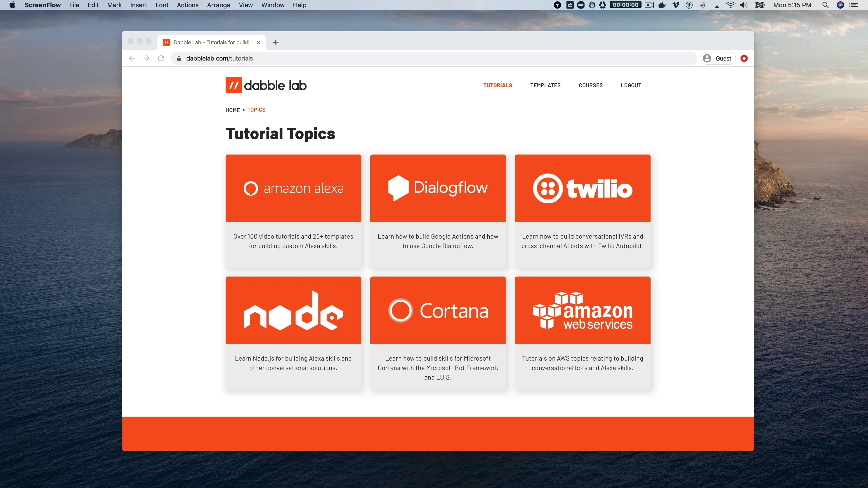
Task: Open a new browser tab
Action: pos(276,42)
